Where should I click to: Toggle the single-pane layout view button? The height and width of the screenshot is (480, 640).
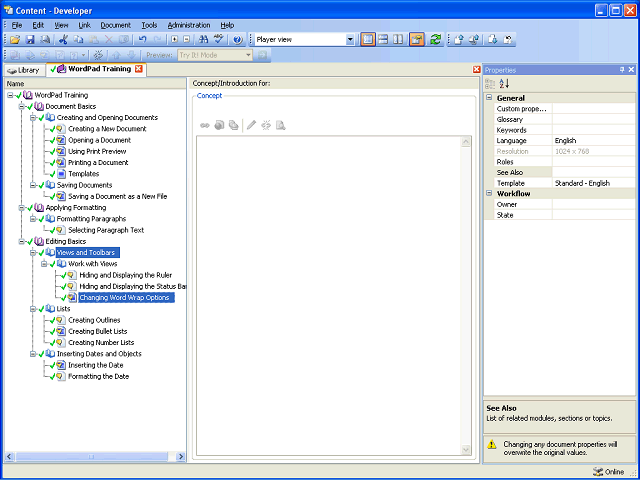pos(368,40)
